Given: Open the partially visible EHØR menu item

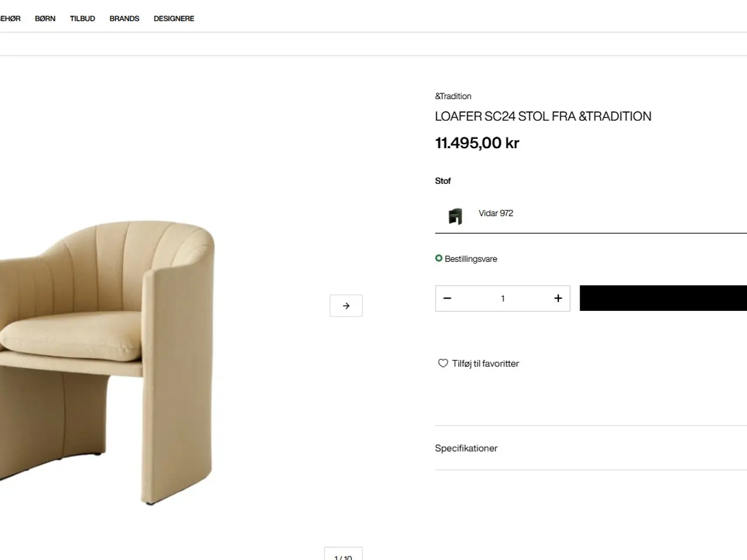Looking at the screenshot, I should click(10, 19).
